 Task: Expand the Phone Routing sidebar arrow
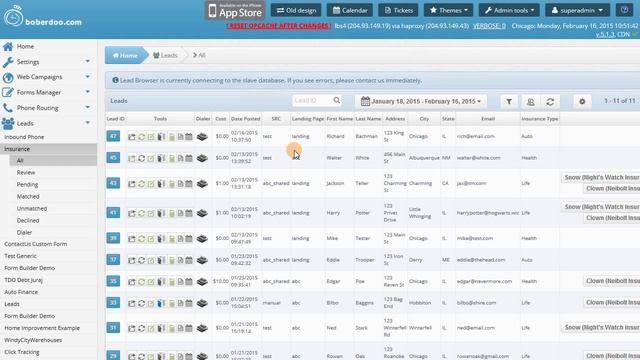tap(88, 107)
